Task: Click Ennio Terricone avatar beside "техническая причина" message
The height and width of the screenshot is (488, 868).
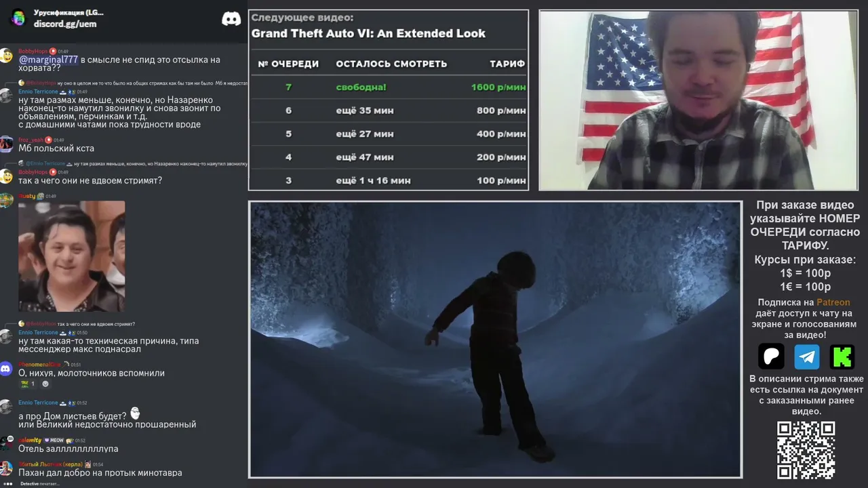Action: (x=6, y=336)
